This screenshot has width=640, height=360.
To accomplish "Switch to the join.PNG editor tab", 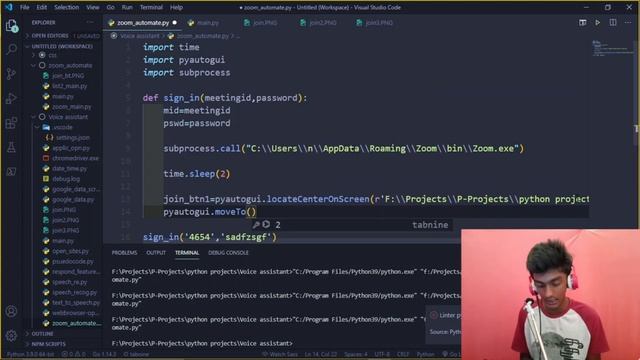I will (x=265, y=23).
